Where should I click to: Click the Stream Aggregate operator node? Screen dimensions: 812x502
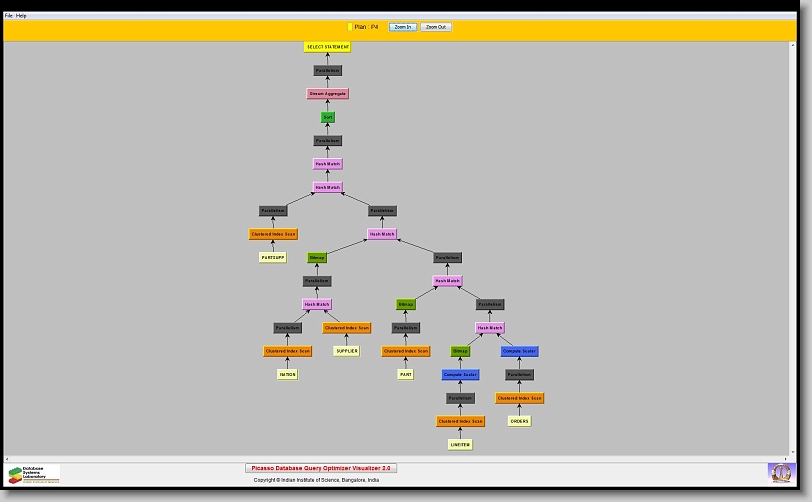click(x=327, y=93)
